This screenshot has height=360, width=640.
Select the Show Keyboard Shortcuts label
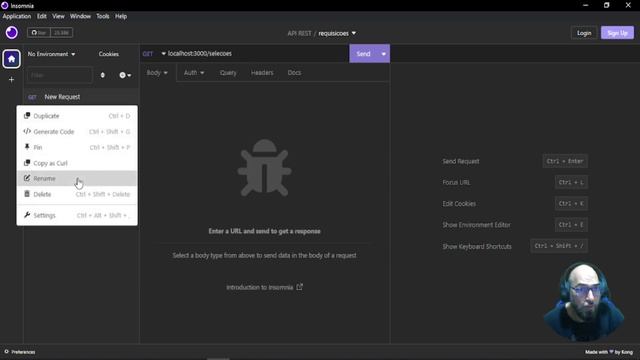(477, 247)
